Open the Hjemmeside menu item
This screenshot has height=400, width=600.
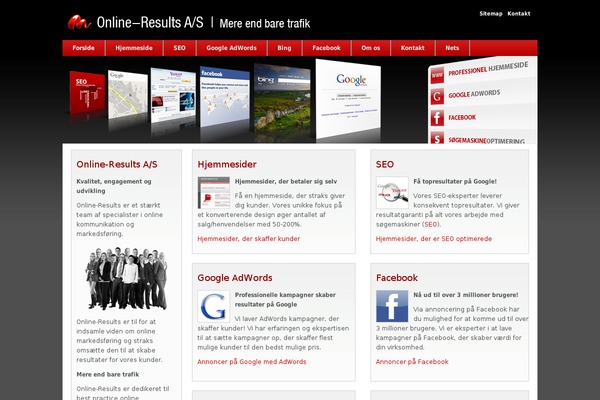click(x=134, y=48)
